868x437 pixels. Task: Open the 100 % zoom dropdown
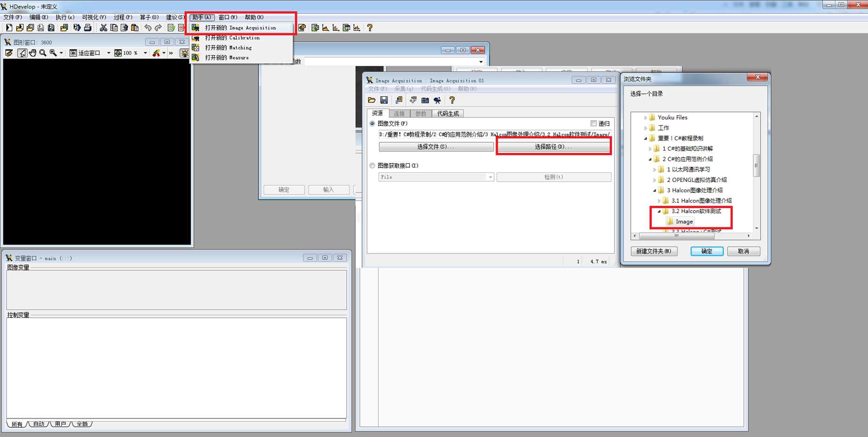(x=145, y=53)
